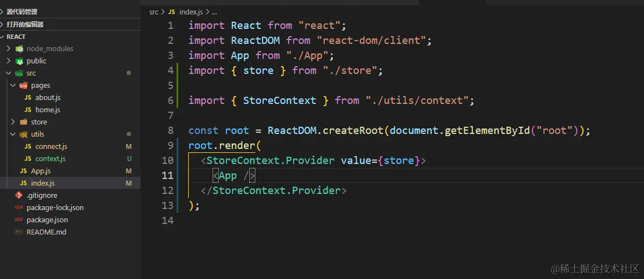Collapse the src folder chevron
The height and width of the screenshot is (279, 644).
click(9, 73)
